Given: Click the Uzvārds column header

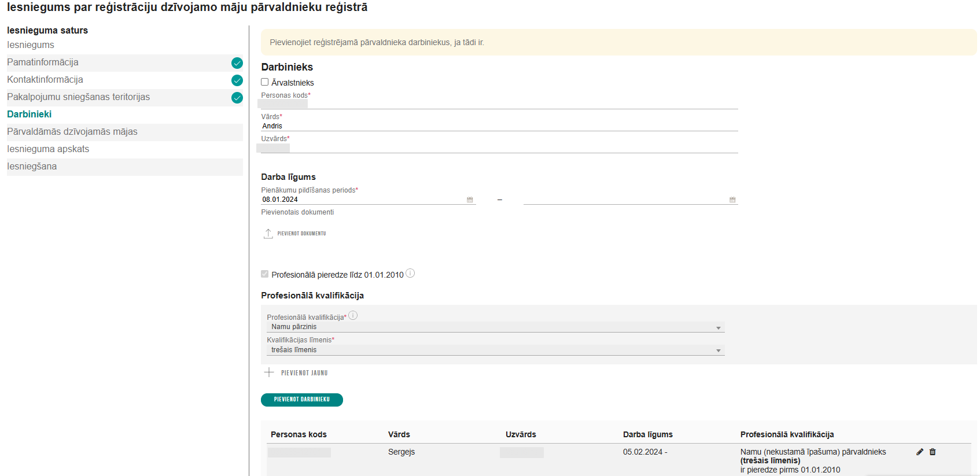Looking at the screenshot, I should [x=521, y=434].
